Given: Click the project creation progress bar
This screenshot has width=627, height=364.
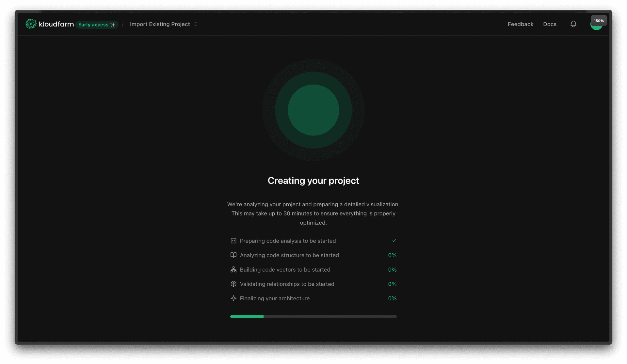Looking at the screenshot, I should tap(313, 316).
